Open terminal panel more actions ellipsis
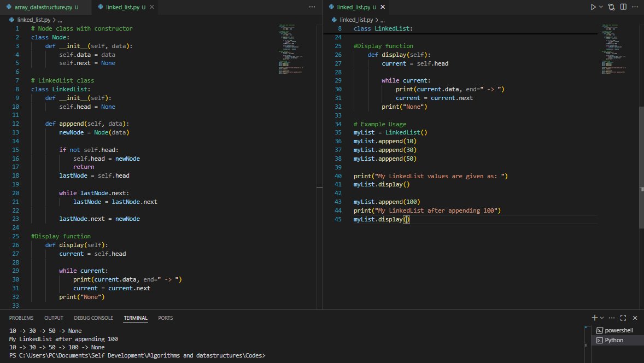This screenshot has height=363, width=644. tap(612, 318)
